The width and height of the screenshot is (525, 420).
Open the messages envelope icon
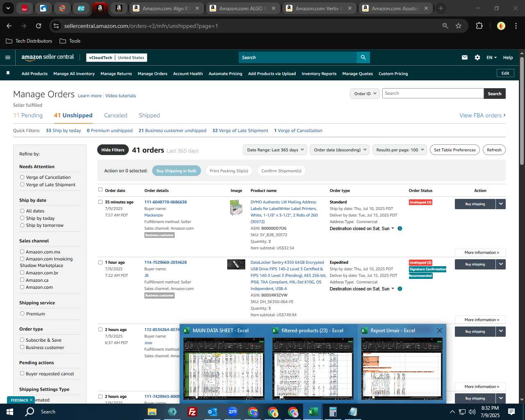(x=464, y=57)
